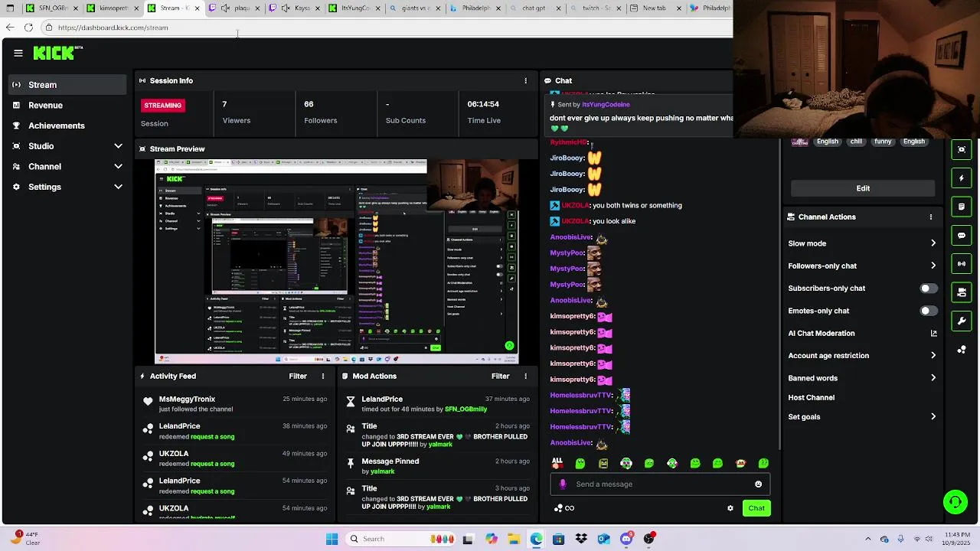Toggle the wrench mod tools widget icon
Image resolution: width=980 pixels, height=551 pixels.
(962, 321)
